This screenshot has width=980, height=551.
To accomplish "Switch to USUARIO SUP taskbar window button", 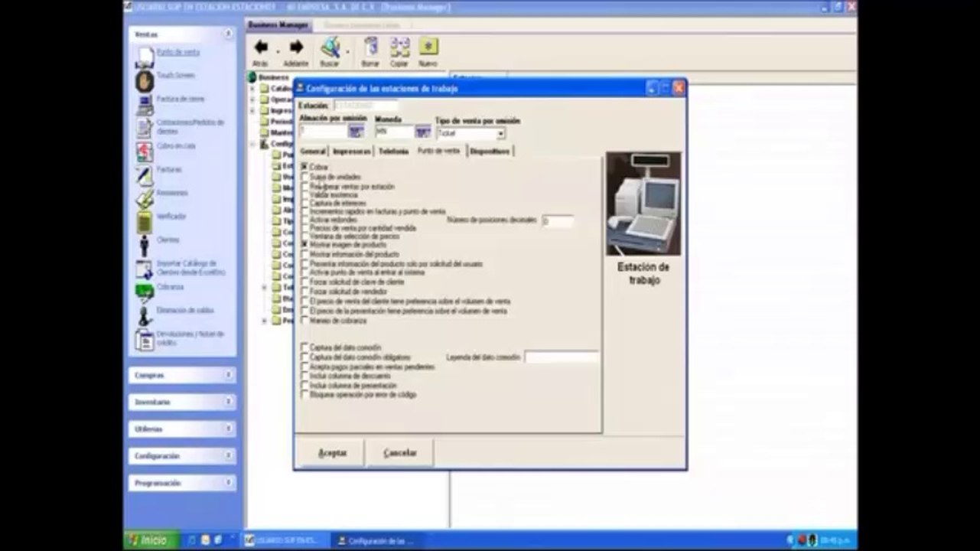I will click(x=285, y=540).
